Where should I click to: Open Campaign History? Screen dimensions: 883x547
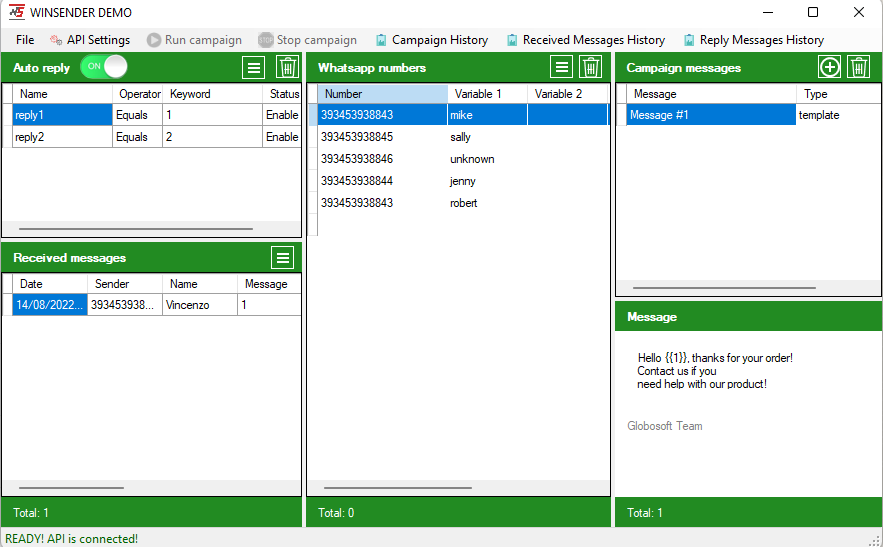[x=432, y=40]
